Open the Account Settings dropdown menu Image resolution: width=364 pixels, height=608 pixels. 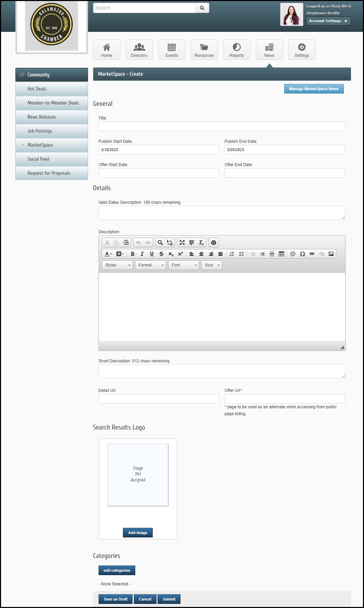(328, 21)
